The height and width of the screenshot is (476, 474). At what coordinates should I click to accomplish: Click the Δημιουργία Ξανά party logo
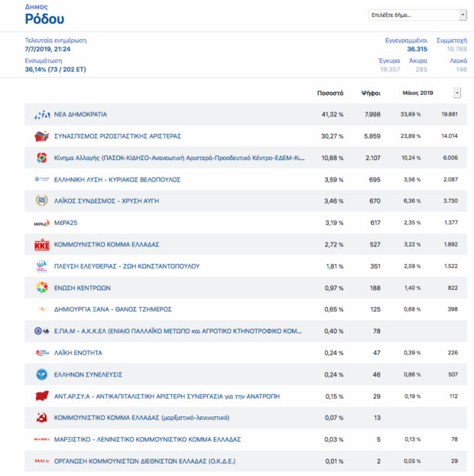[x=42, y=309]
